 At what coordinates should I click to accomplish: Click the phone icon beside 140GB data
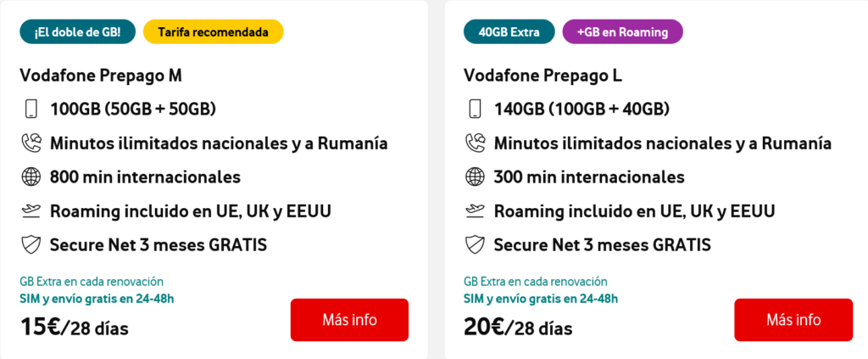(475, 109)
